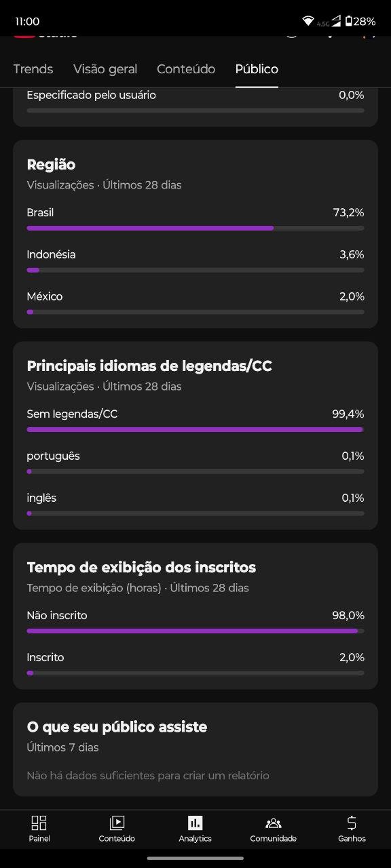Open the Painel dashboard icon

(x=39, y=823)
